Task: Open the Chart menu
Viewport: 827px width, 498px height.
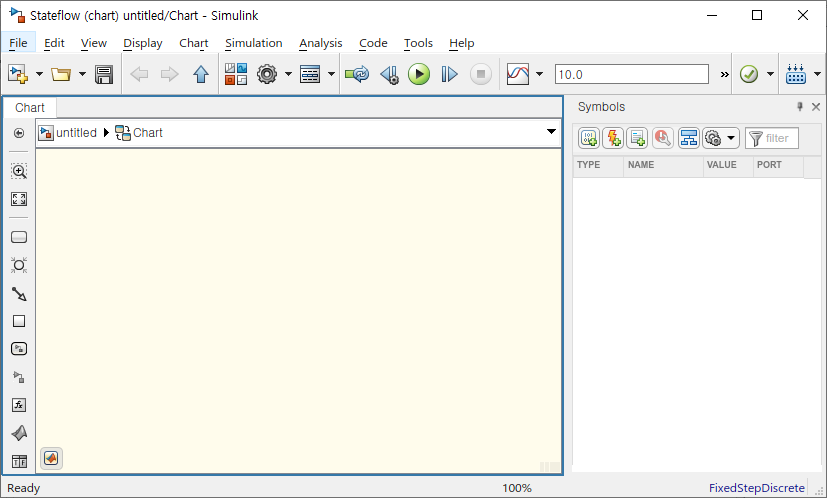Action: (x=194, y=43)
